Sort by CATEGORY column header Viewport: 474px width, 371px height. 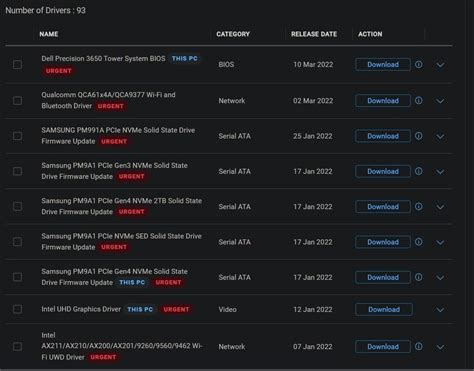pos(233,34)
